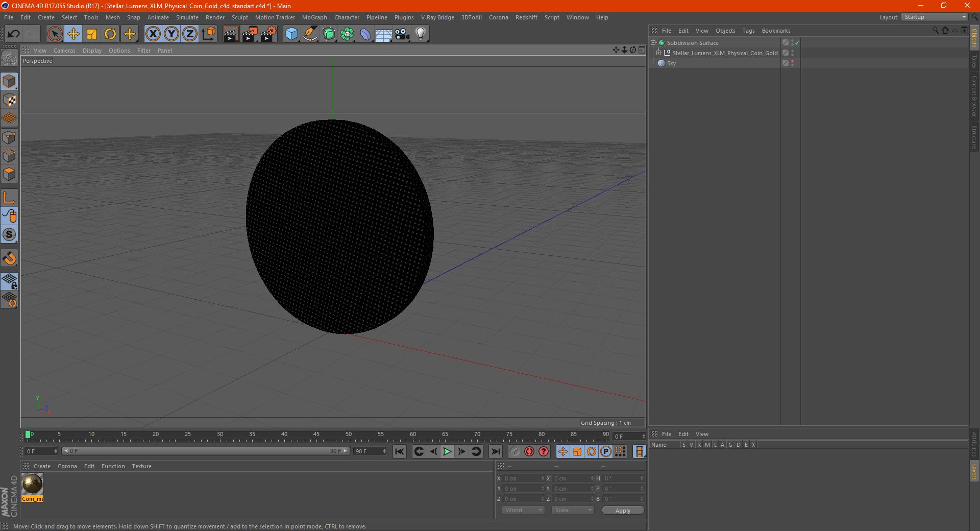This screenshot has height=531, width=980.
Task: Open viewport Cameras menu
Action: point(64,51)
